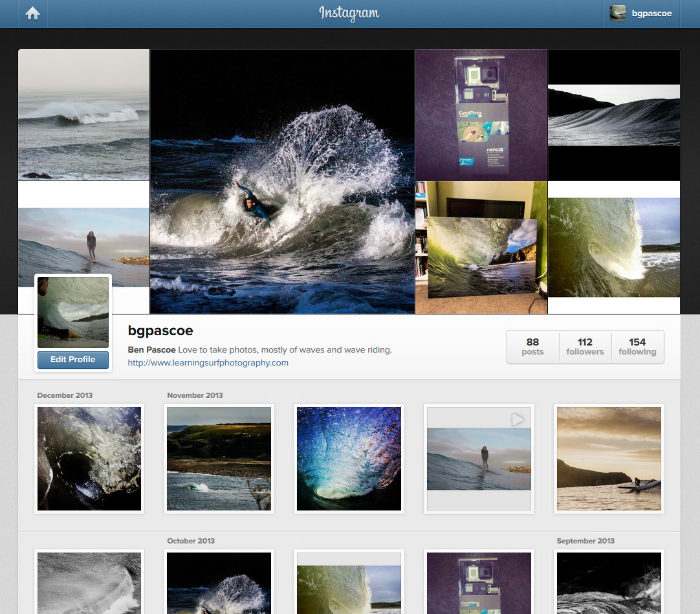Click the Ben Pascoe bio text
Screen dimensions: 700x614
[x=260, y=349]
